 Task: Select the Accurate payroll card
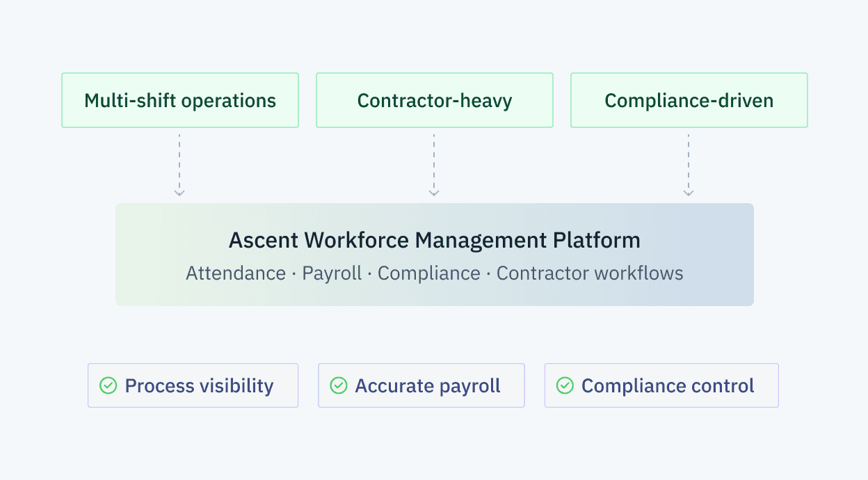(421, 385)
